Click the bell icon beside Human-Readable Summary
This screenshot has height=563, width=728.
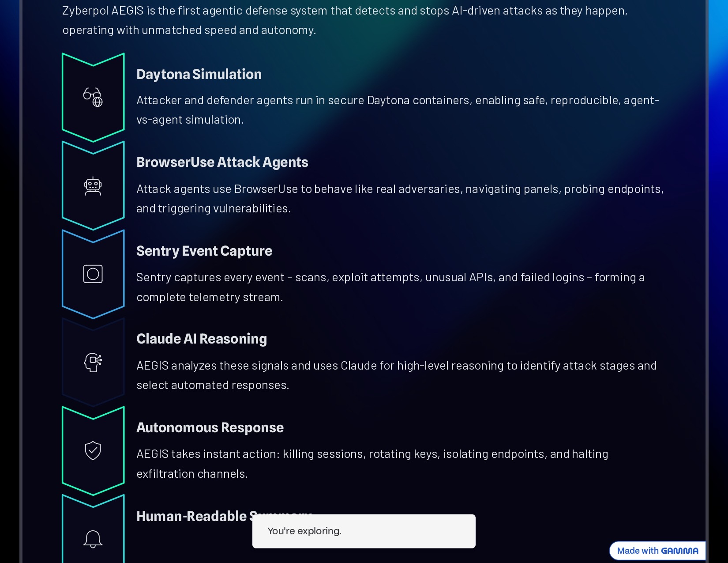pyautogui.click(x=93, y=539)
